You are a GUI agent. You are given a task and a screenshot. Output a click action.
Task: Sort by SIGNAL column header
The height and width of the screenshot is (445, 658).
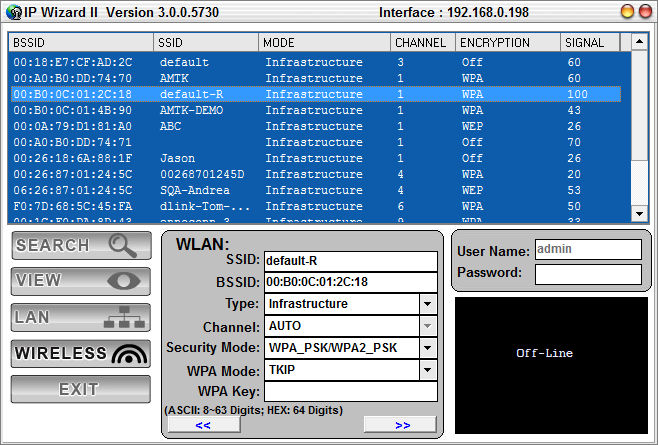(590, 42)
